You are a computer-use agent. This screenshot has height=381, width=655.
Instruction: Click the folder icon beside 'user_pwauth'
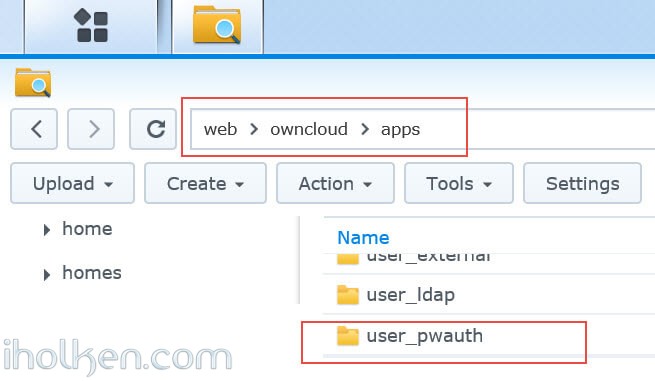tap(348, 336)
